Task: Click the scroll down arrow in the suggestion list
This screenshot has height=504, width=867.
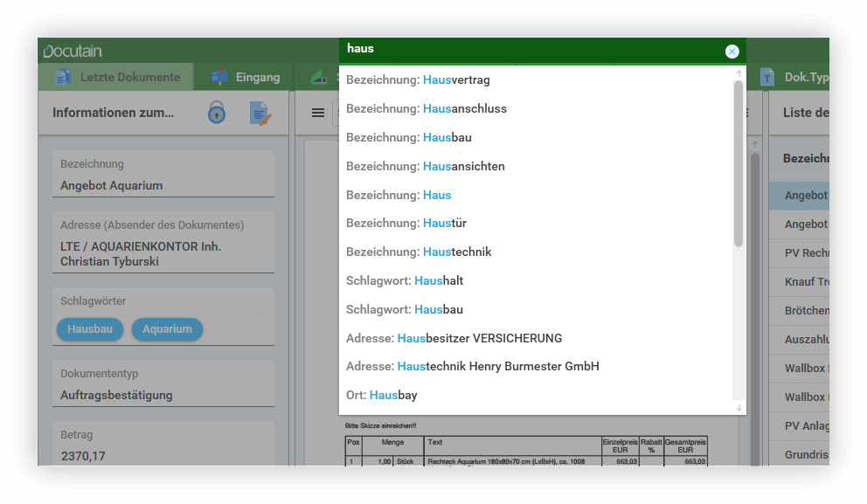Action: pos(739,407)
